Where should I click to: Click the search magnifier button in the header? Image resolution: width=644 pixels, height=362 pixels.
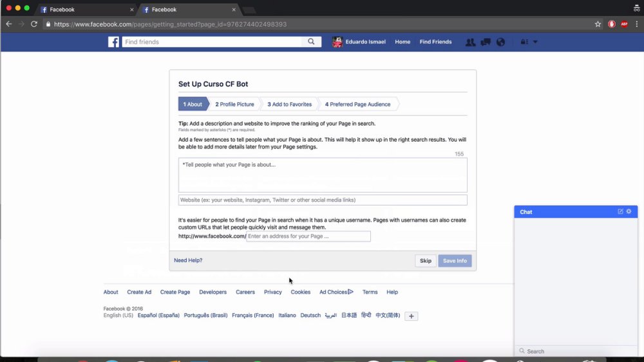[311, 42]
